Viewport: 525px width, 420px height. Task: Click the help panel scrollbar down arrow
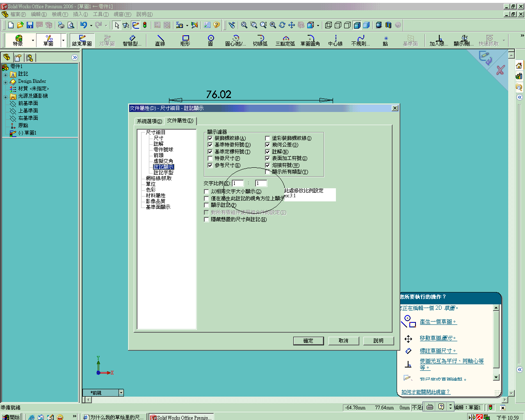click(496, 377)
